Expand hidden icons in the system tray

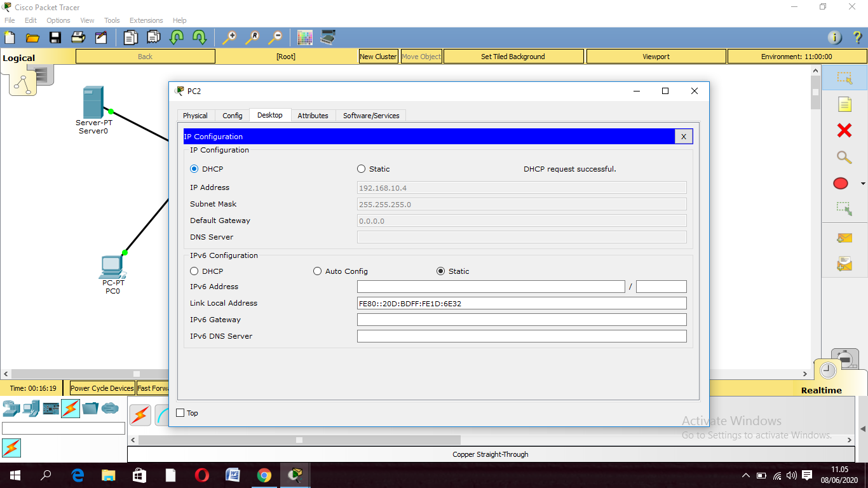pos(745,475)
